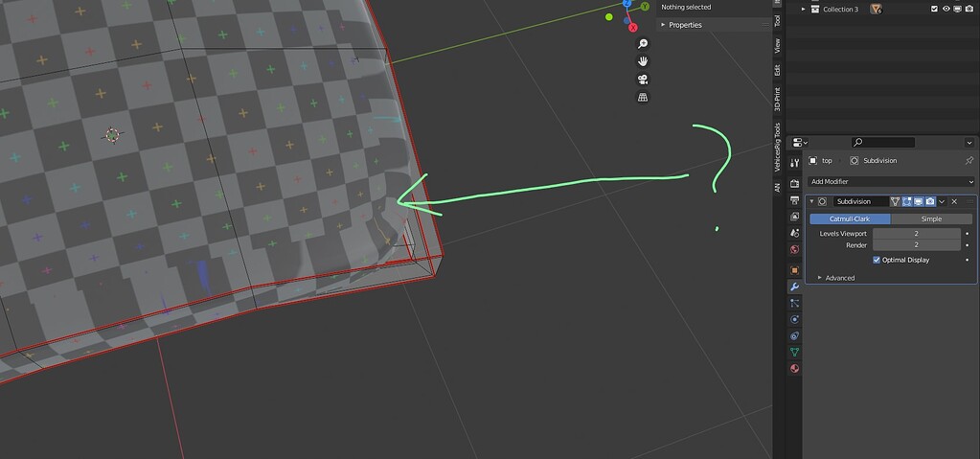Uncheck the Optimal Display checkbox
The height and width of the screenshot is (459, 980).
(877, 260)
